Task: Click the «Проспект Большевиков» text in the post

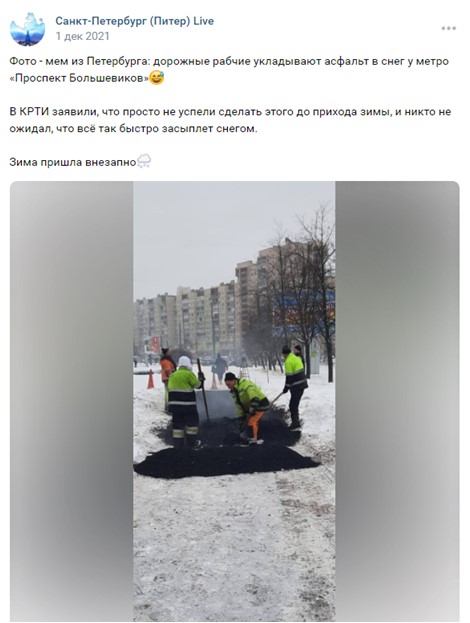Action: pyautogui.click(x=79, y=78)
